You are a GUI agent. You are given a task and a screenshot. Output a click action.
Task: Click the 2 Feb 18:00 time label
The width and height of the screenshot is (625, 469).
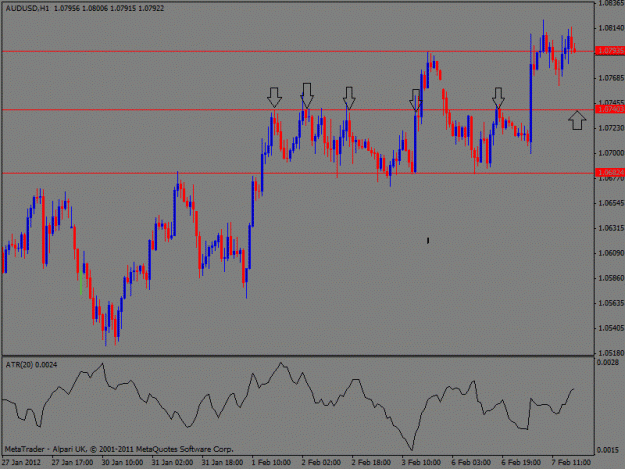click(371, 463)
